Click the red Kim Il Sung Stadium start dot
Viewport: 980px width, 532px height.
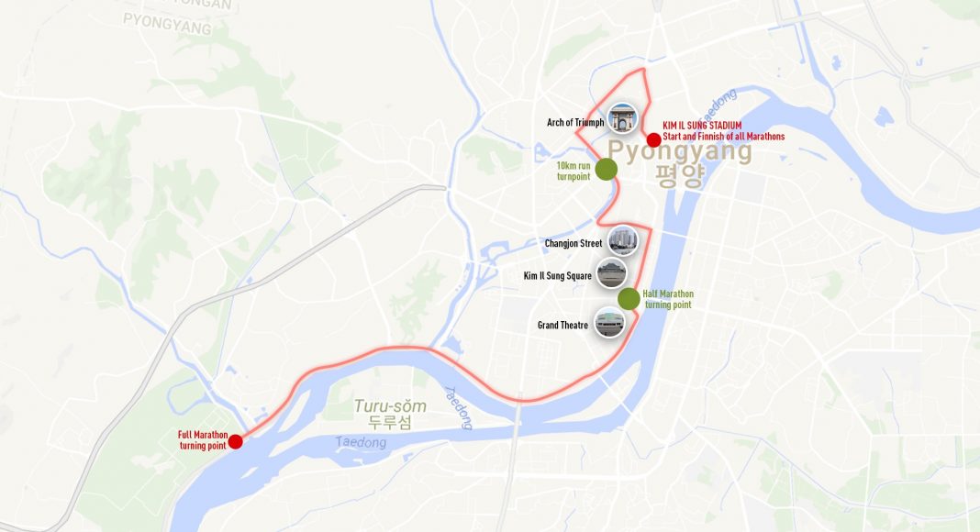(653, 139)
